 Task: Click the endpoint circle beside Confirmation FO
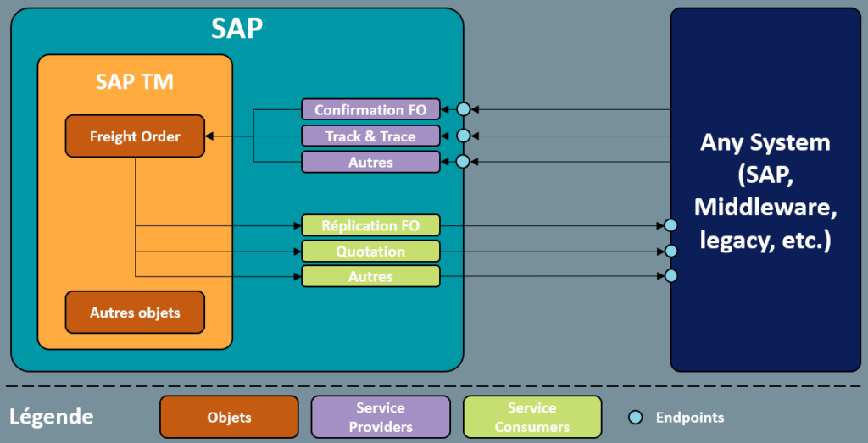464,109
